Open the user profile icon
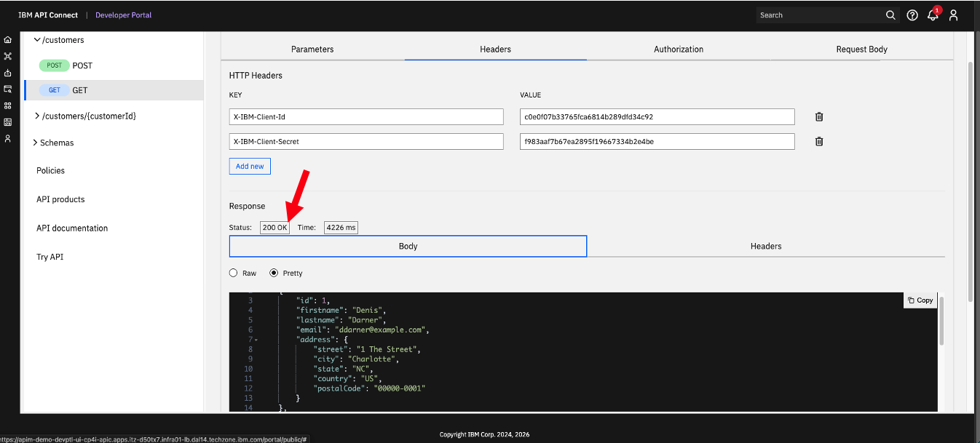 [954, 15]
